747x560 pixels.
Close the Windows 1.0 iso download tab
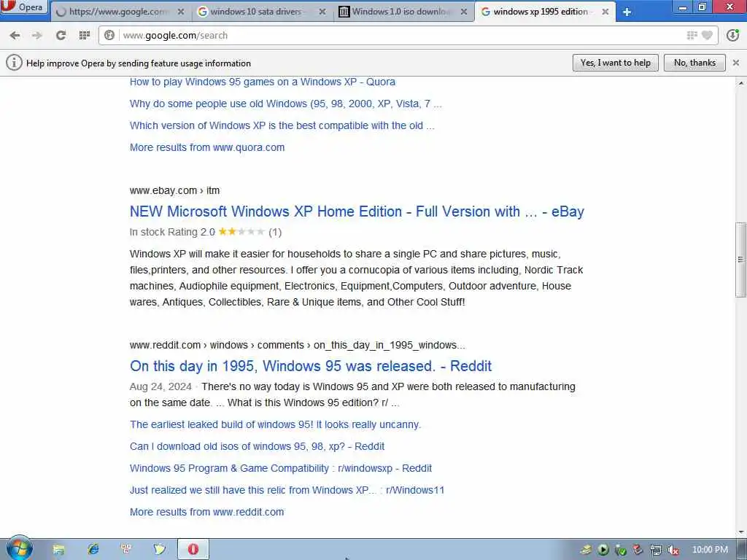463,12
